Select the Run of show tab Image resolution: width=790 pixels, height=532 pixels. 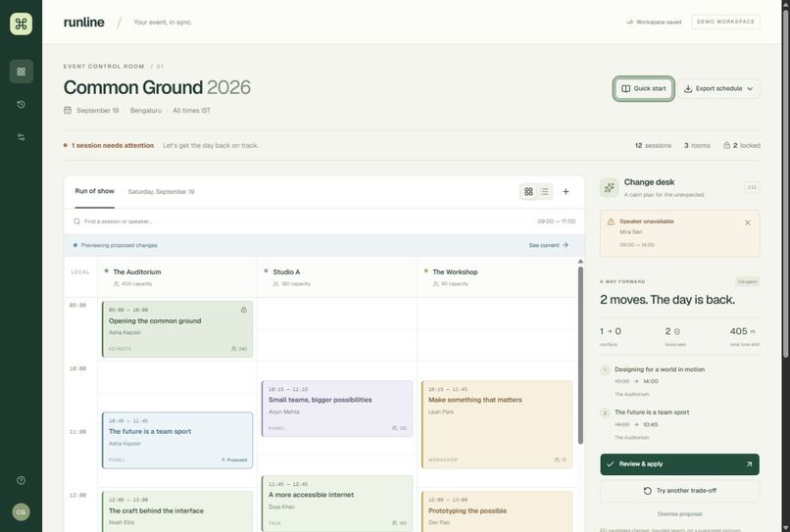point(95,191)
